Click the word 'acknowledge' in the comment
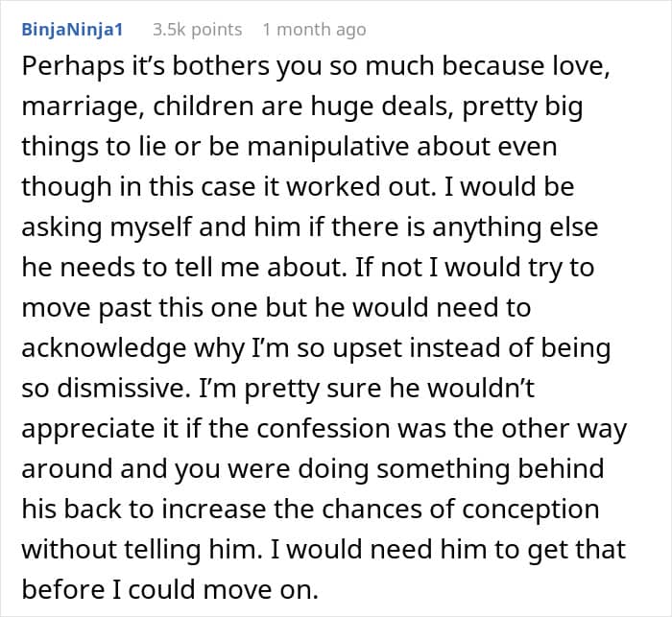This screenshot has width=672, height=617. 104,348
